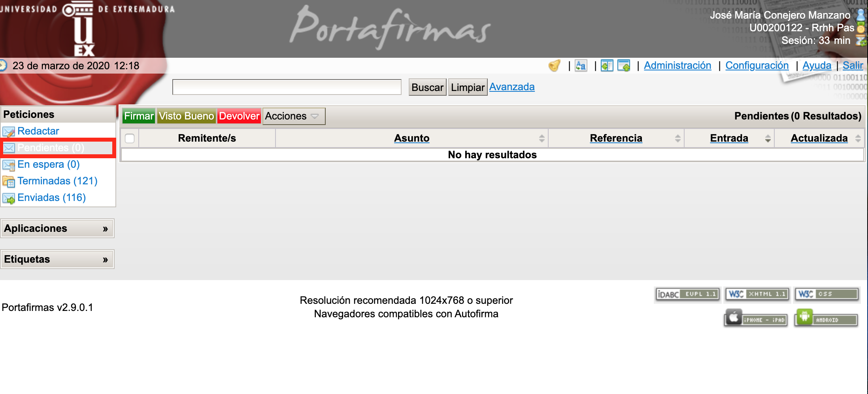This screenshot has height=394, width=868.
Task: Open the Configuración menu
Action: click(757, 66)
